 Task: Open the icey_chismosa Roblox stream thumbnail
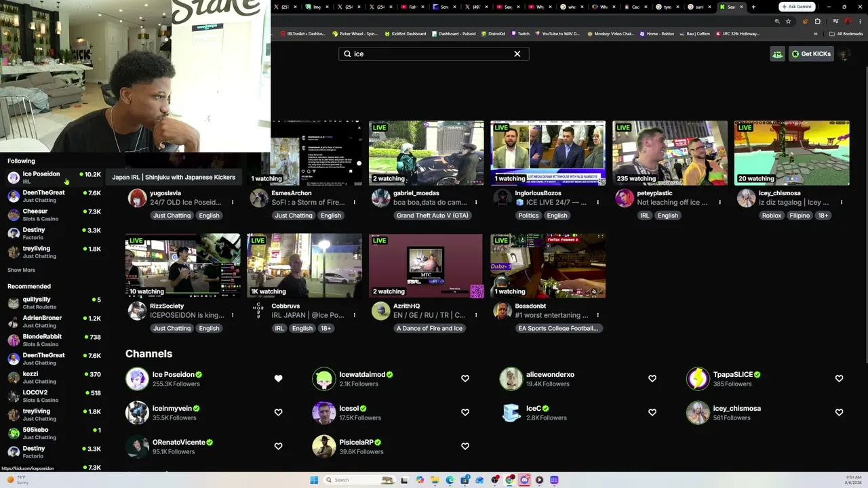[x=792, y=153]
